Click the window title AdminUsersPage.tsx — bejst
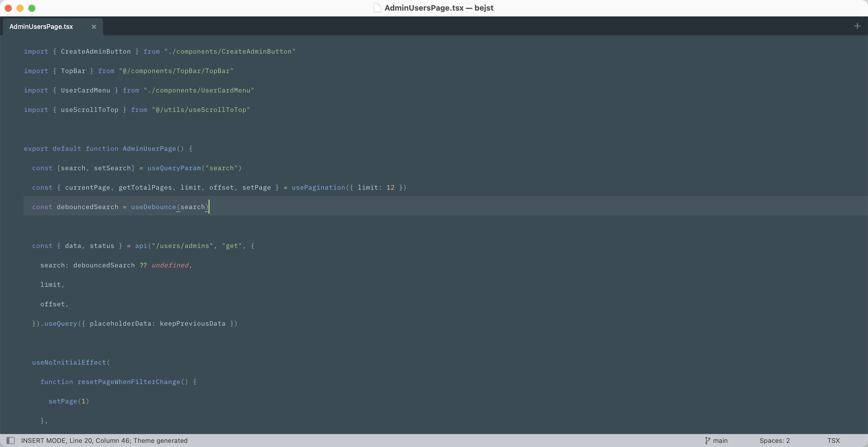Screen dimensions: 868x447 click(439, 8)
